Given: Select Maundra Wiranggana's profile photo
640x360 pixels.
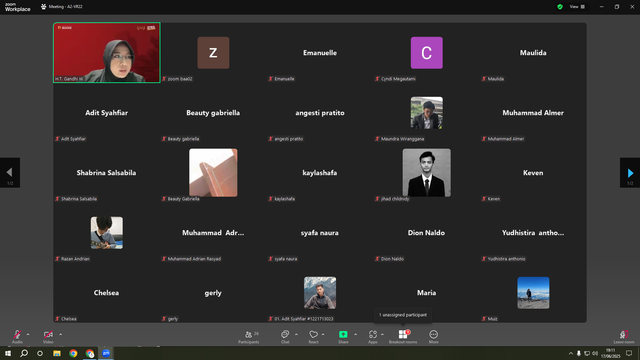Looking at the screenshot, I should click(427, 113).
